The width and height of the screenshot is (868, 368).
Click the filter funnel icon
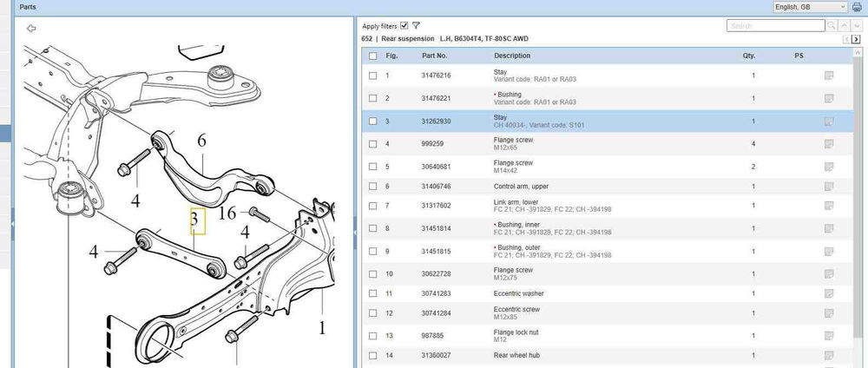pos(417,26)
